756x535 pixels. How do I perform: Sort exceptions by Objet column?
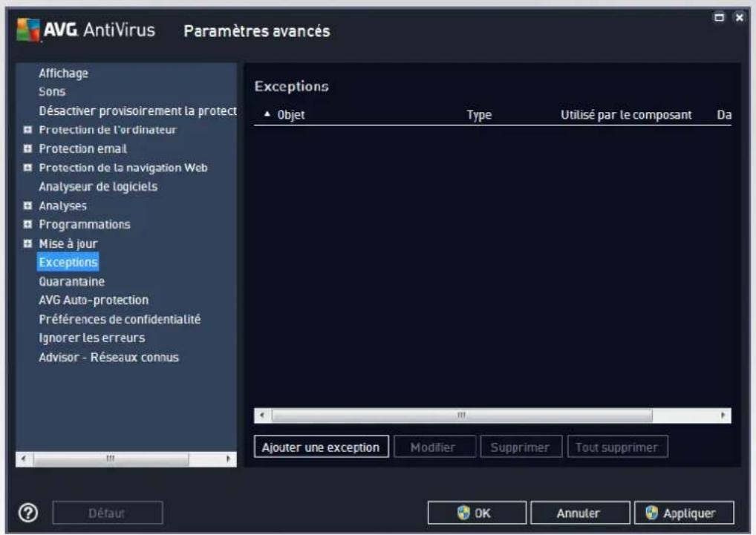coord(290,114)
